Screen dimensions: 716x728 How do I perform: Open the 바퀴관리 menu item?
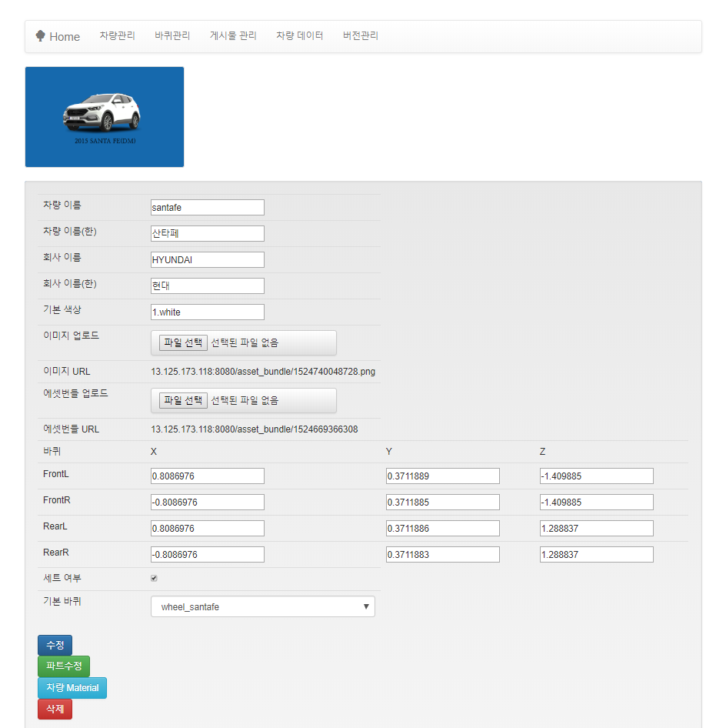click(x=172, y=36)
